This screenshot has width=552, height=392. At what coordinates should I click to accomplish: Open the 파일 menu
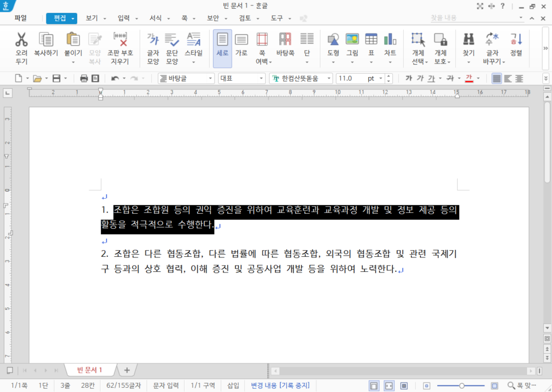(20, 18)
